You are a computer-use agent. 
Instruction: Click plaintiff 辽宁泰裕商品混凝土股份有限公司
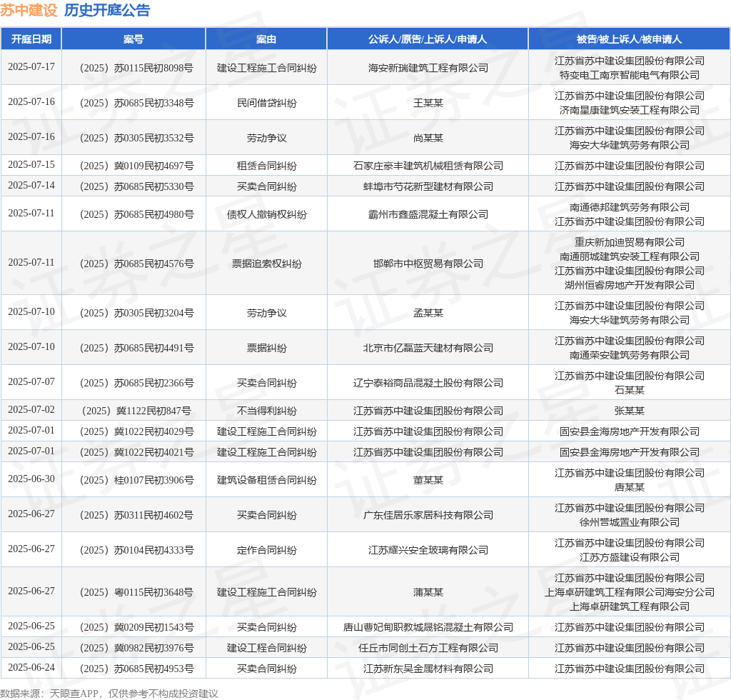pyautogui.click(x=428, y=383)
